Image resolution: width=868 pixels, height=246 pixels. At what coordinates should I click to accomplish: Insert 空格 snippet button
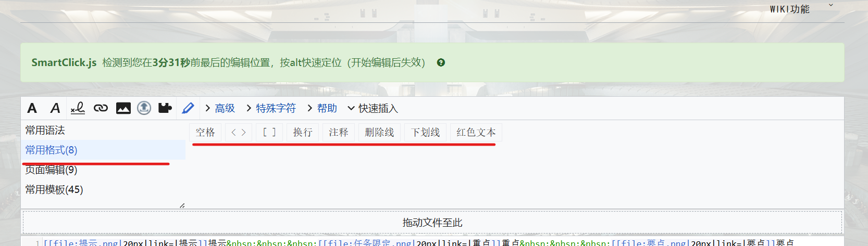coord(205,132)
